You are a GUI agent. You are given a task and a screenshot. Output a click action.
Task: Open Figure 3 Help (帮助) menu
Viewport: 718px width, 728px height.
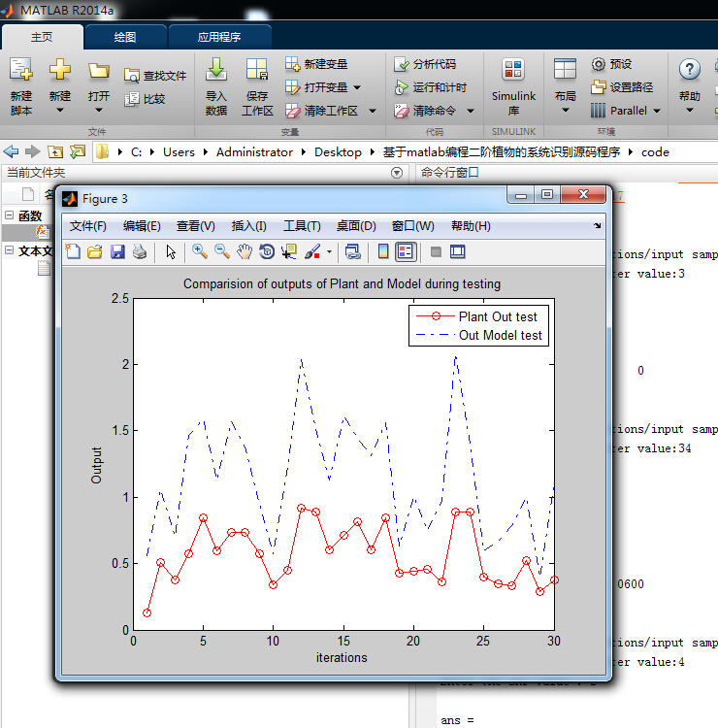(471, 226)
